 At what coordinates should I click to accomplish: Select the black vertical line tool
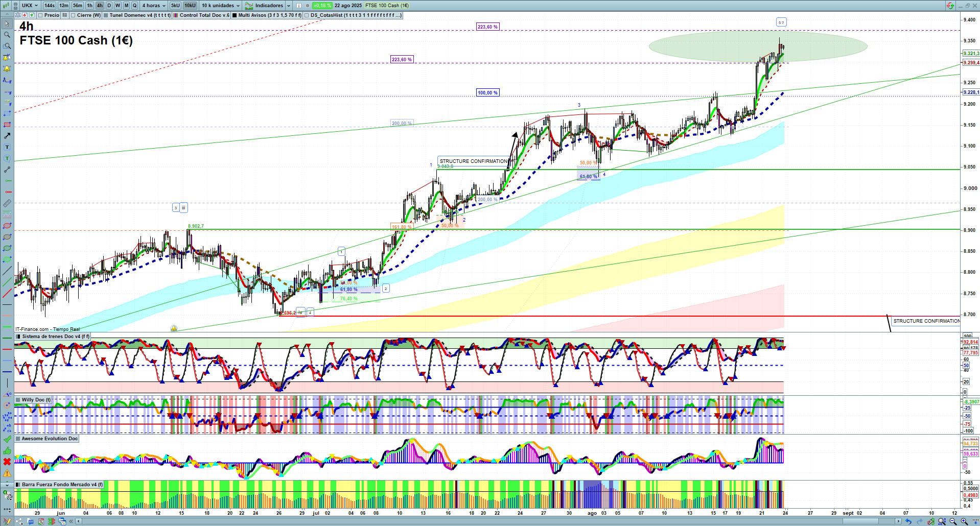[x=7, y=383]
